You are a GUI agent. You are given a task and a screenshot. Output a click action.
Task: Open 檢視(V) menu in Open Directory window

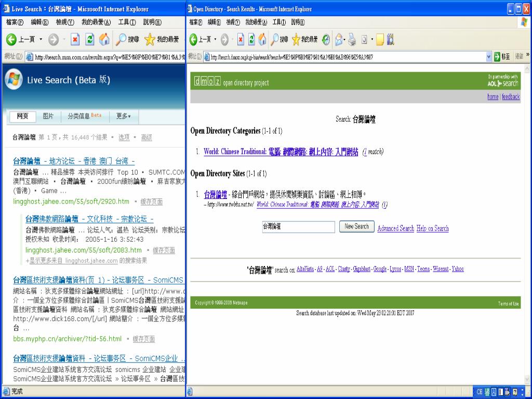(233, 22)
